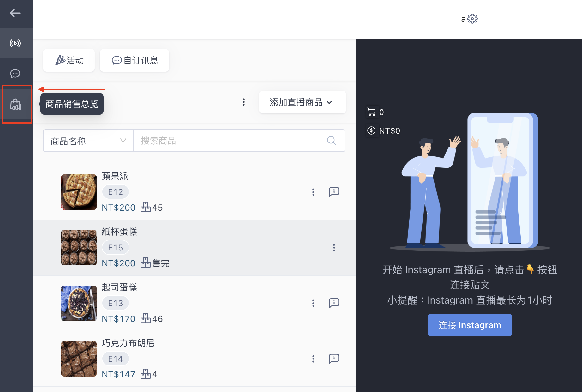Select the 紙杯蛋糕 product thumbnail

click(x=79, y=248)
